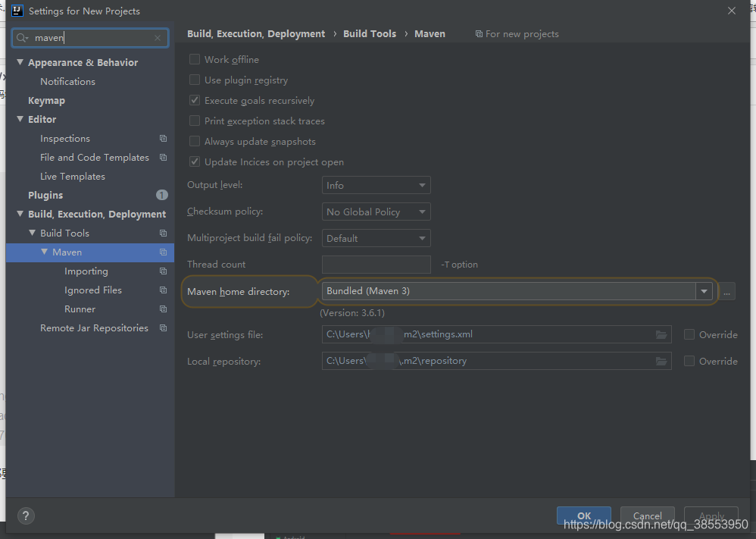Image resolution: width=756 pixels, height=539 pixels.
Task: Click Build, Execution, Deployment breadcrumb
Action: [x=256, y=34]
